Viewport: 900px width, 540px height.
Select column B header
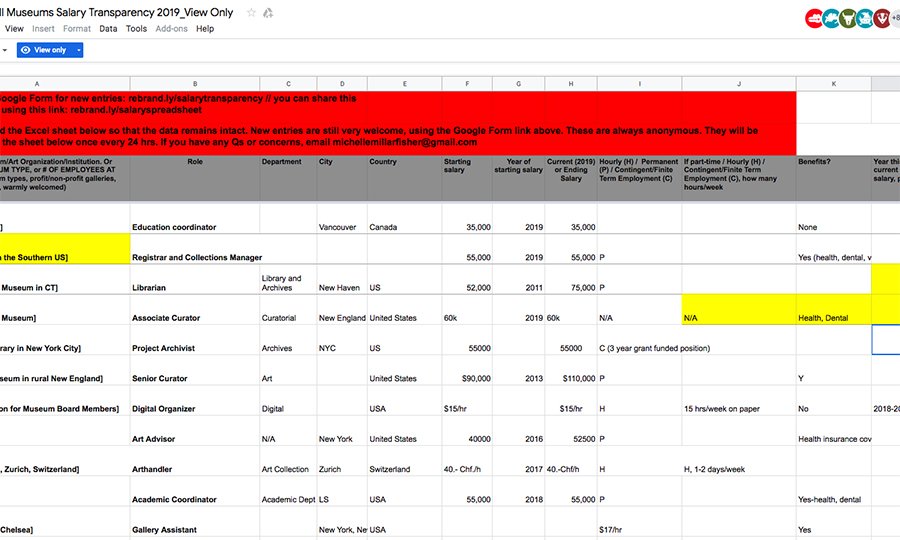pos(195,84)
